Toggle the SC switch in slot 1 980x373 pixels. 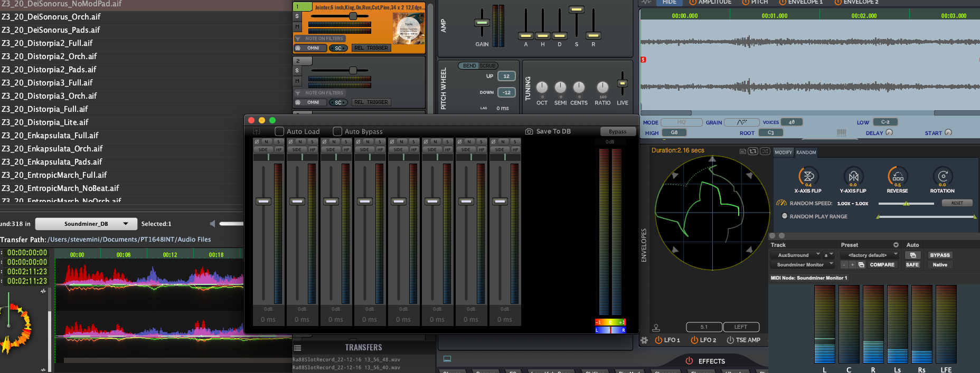tap(338, 48)
